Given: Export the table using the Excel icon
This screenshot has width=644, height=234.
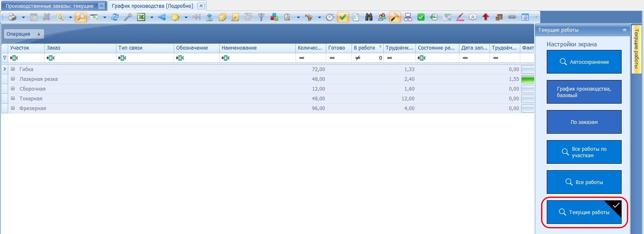Looking at the screenshot, I should click(x=141, y=17).
